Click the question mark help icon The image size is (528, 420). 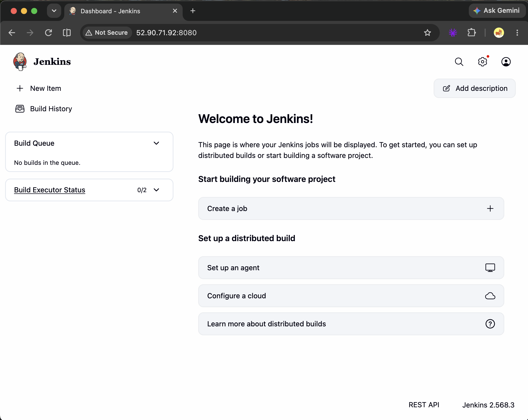coord(490,324)
